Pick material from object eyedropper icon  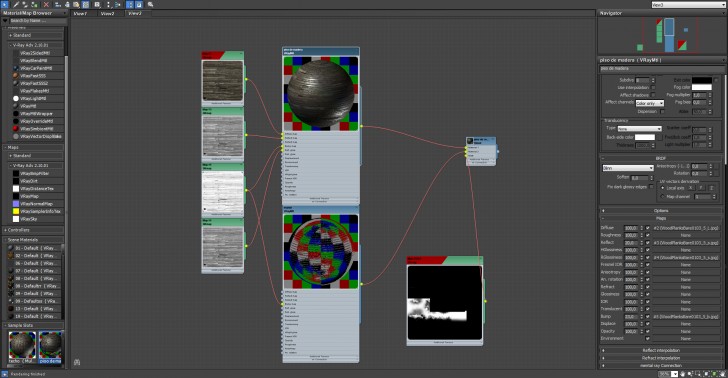pyautogui.click(x=16, y=4)
